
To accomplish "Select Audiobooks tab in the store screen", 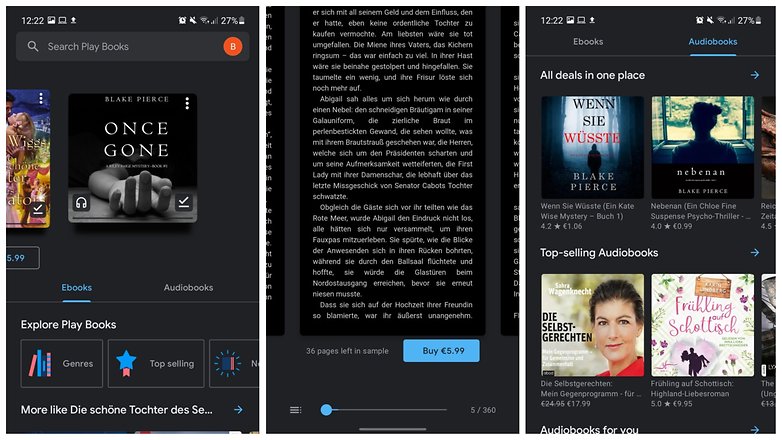I will click(x=713, y=42).
